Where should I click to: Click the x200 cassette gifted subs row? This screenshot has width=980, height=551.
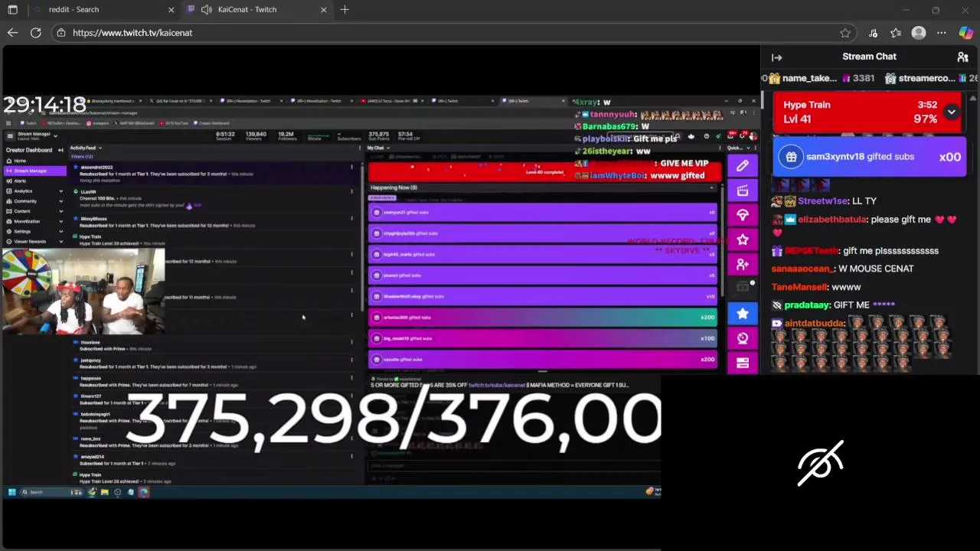point(542,359)
